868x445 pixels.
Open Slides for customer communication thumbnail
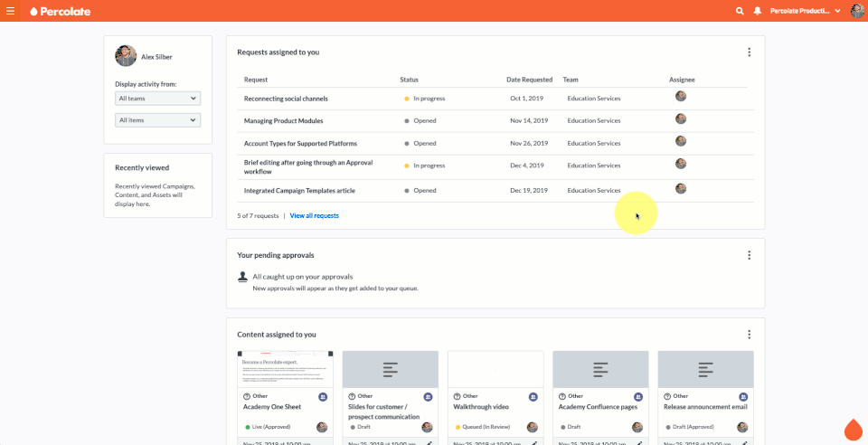(391, 369)
